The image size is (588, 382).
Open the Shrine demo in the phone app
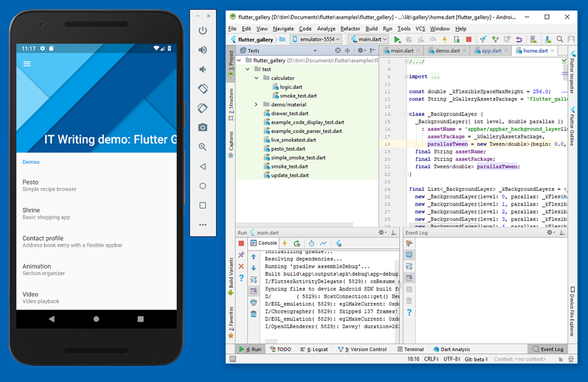click(x=96, y=214)
